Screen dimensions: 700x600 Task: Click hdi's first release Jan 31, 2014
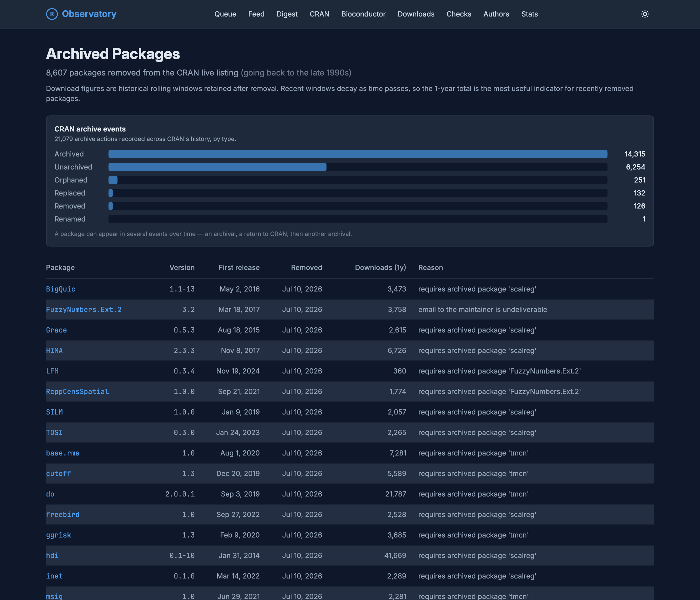[239, 555]
